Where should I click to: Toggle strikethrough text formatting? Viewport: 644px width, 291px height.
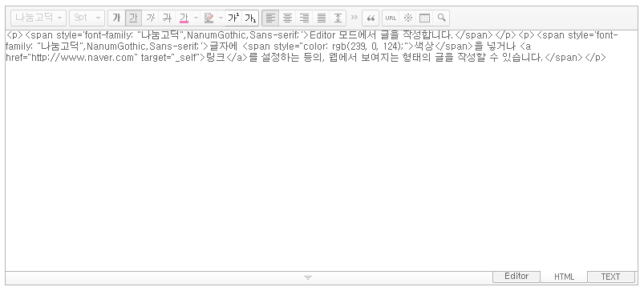(167, 18)
